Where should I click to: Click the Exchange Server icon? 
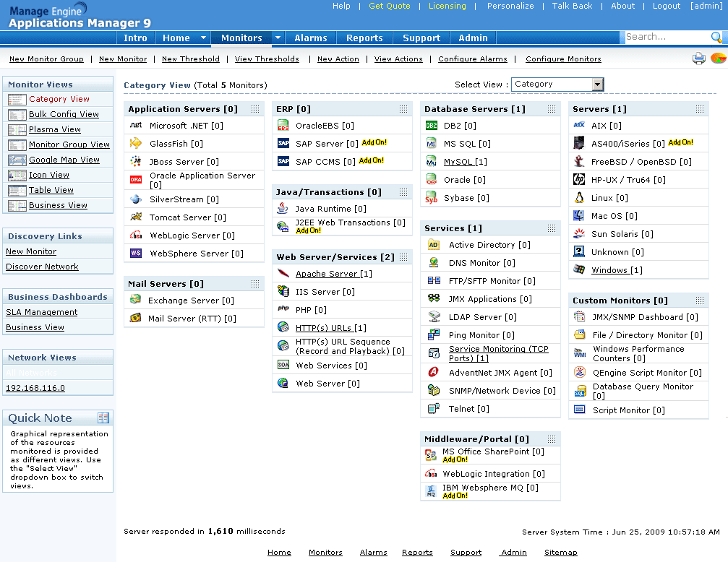click(x=136, y=300)
